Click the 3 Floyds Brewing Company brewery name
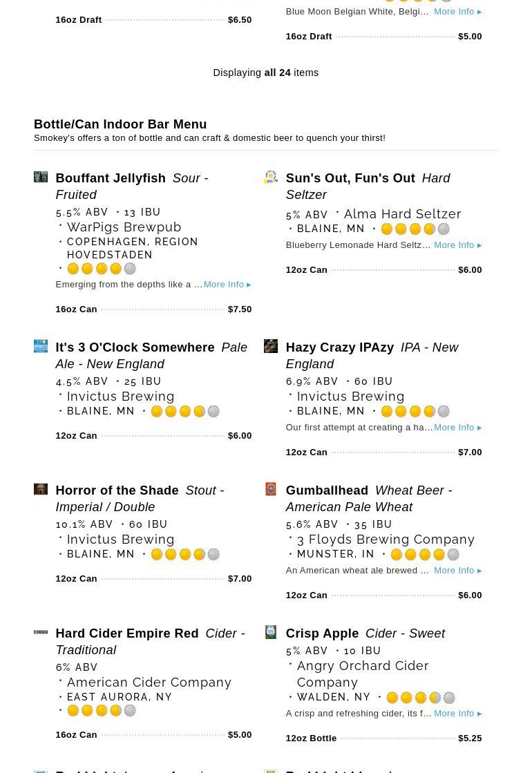 [386, 540]
